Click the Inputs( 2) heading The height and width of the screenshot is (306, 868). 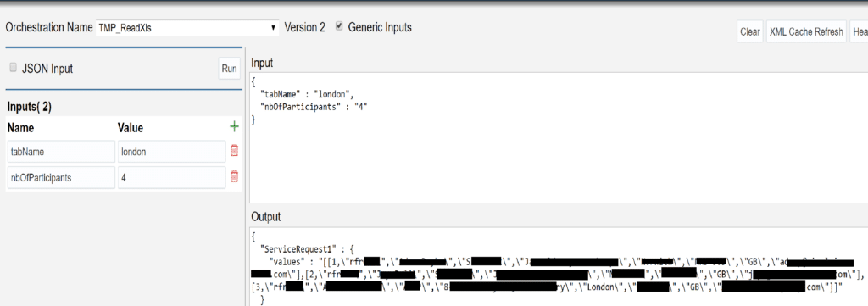(x=30, y=107)
